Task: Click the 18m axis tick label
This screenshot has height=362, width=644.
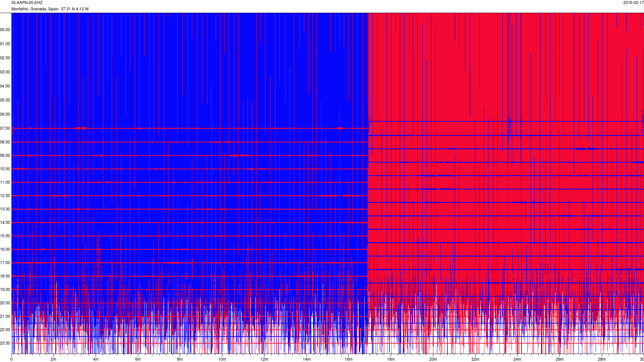Action: point(391,359)
